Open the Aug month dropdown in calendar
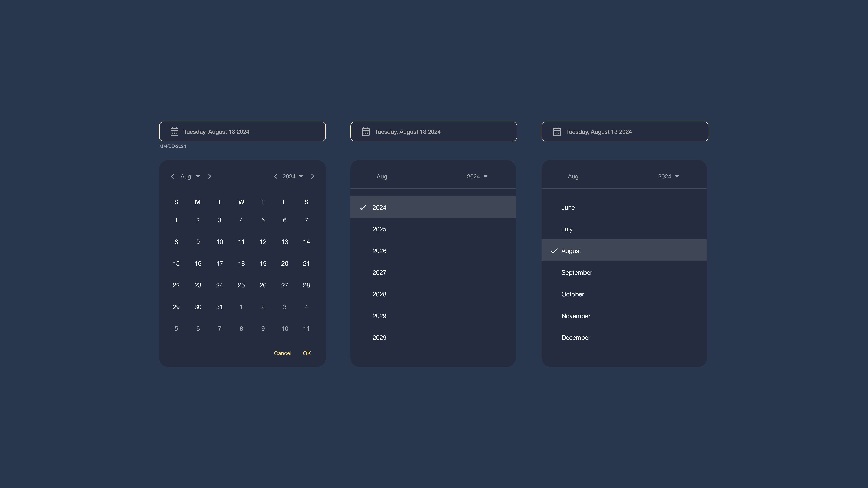 tap(190, 177)
